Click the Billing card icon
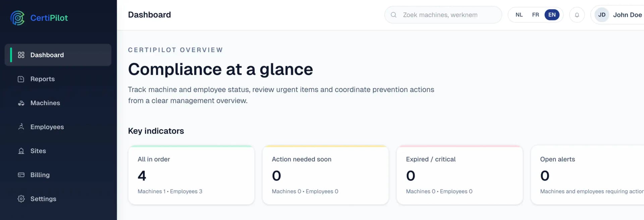The image size is (644, 220). point(21,175)
